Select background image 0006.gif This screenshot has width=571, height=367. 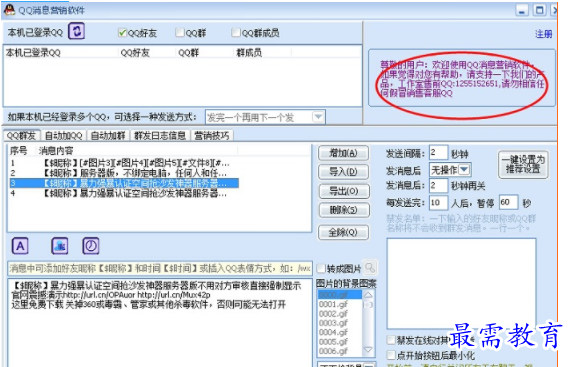340,351
